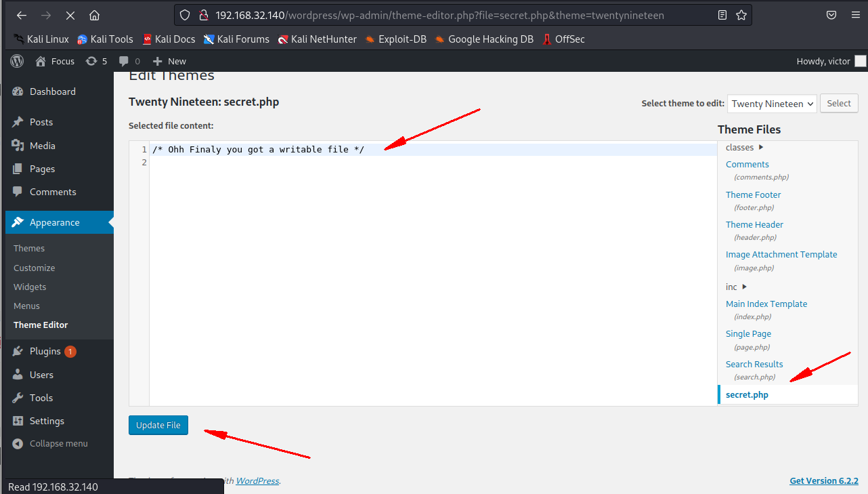Screen dimensions: 868x494
Task: Expand the inc folder
Action: (x=737, y=287)
